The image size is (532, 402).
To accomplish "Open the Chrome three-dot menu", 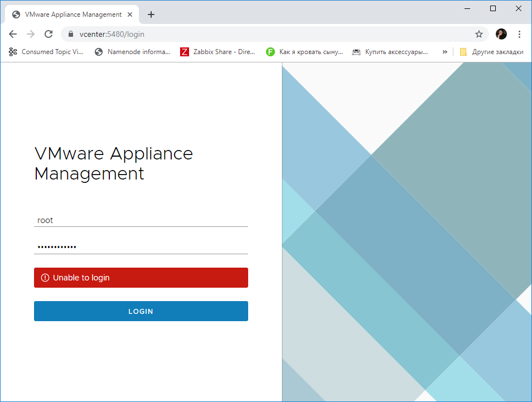I will coord(519,34).
